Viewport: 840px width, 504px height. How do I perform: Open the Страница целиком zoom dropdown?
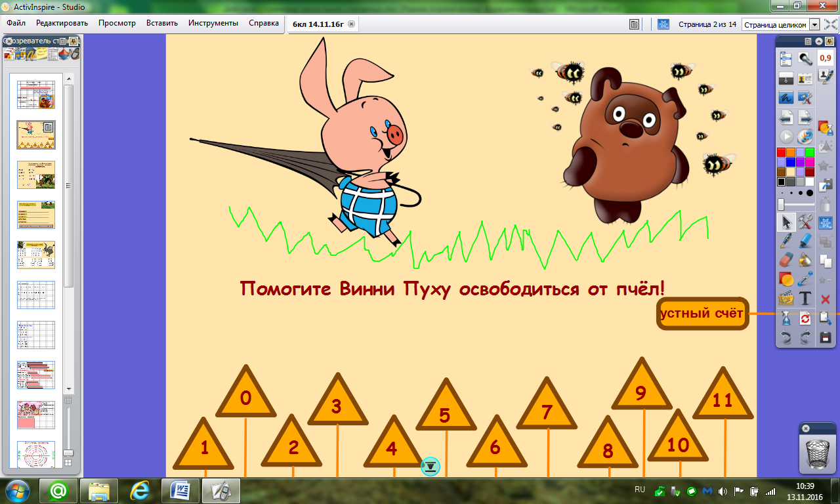pos(815,24)
